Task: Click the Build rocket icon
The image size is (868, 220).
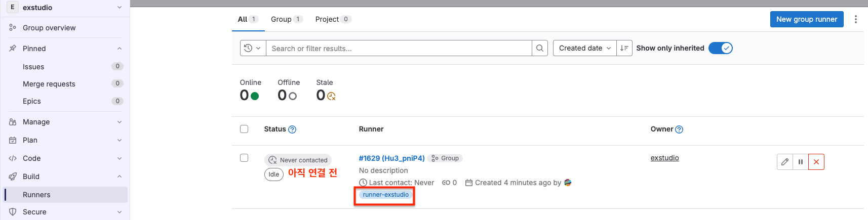Action: 13,177
